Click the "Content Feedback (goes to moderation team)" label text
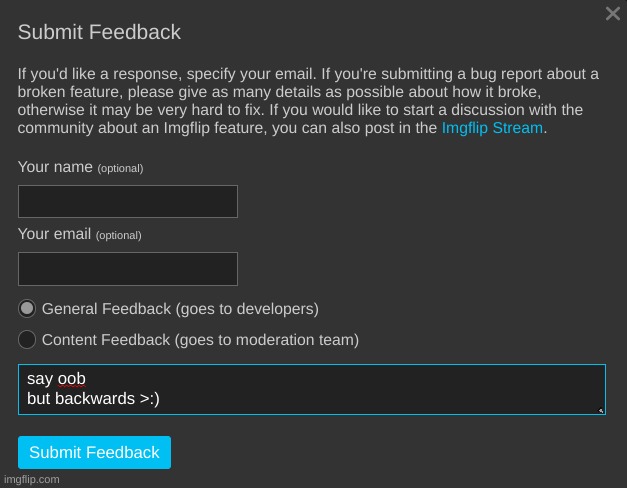Image resolution: width=627 pixels, height=488 pixels. (200, 340)
